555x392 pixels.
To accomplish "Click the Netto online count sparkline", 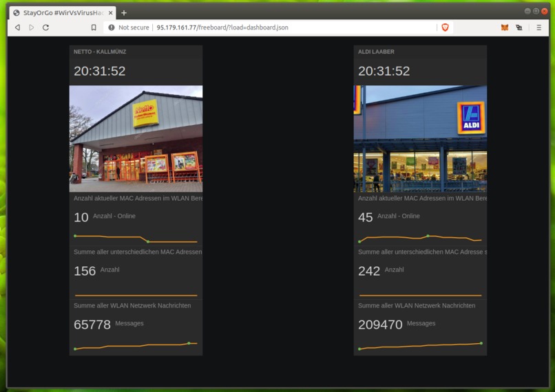I will click(136, 239).
